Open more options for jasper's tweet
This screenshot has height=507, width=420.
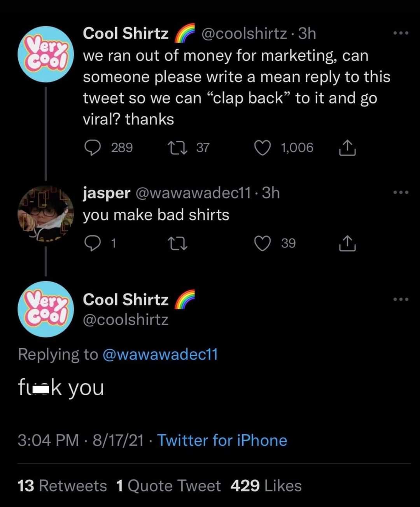click(401, 192)
